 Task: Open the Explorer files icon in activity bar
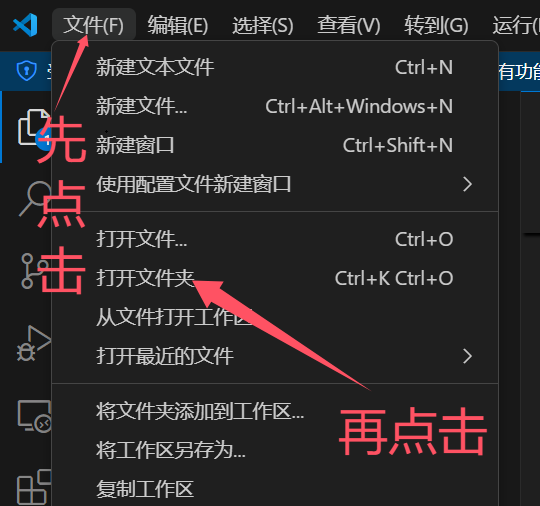pyautogui.click(x=34, y=128)
